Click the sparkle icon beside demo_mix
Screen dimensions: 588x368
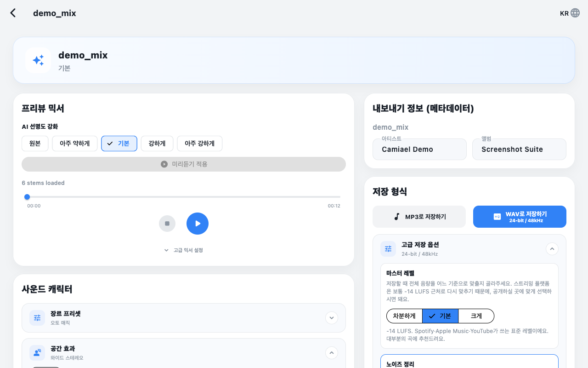pos(38,60)
